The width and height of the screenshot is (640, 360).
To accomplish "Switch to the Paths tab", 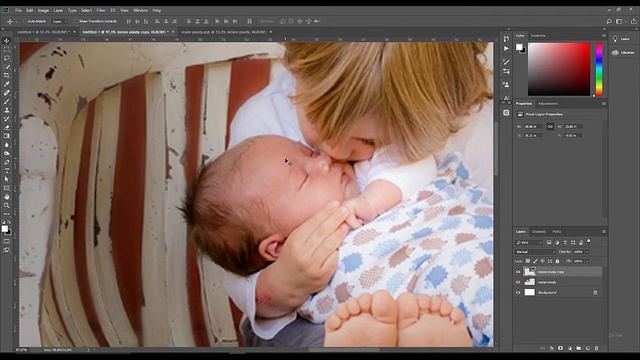I will [x=557, y=231].
